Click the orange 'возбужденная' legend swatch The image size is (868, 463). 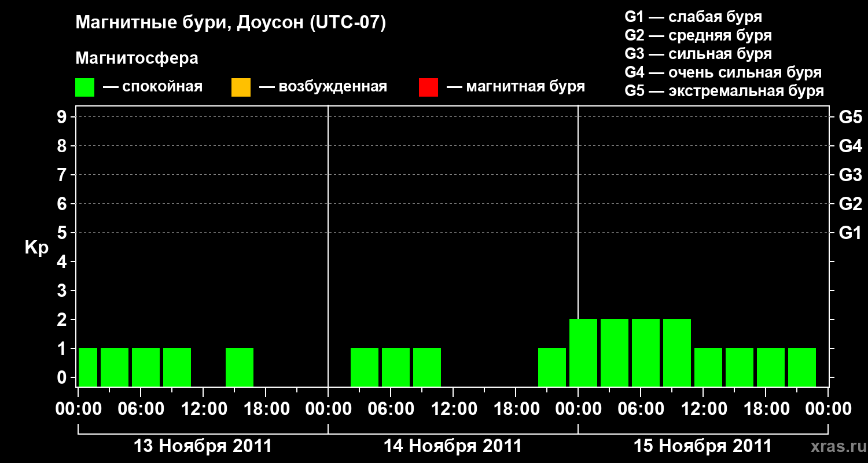click(241, 87)
